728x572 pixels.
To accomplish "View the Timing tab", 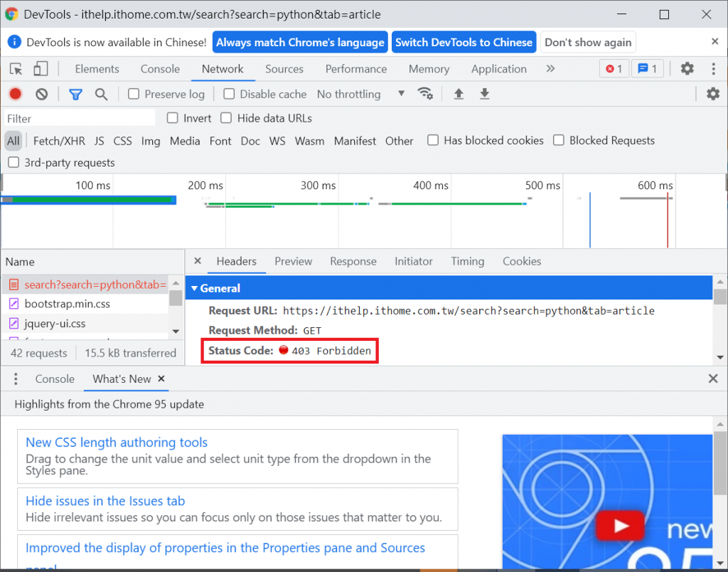I will (x=468, y=261).
